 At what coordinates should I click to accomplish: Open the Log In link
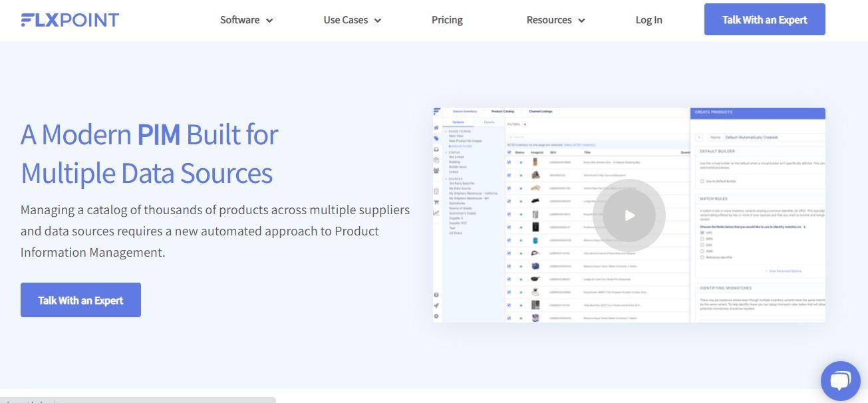[x=649, y=20]
